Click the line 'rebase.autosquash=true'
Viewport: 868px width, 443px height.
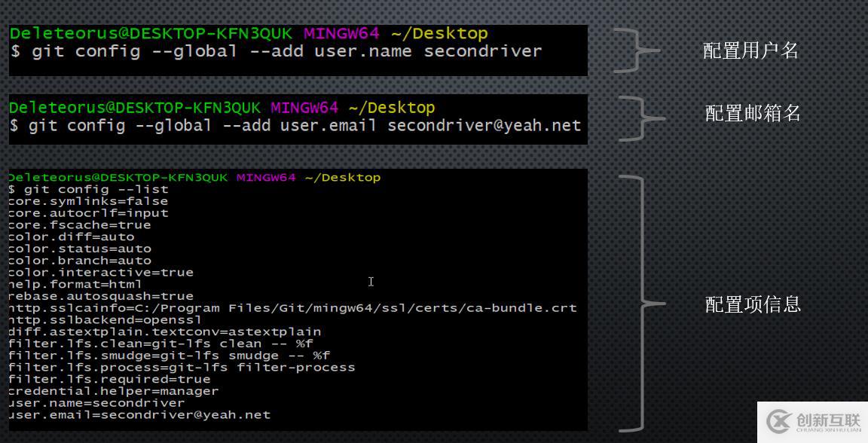click(x=101, y=296)
